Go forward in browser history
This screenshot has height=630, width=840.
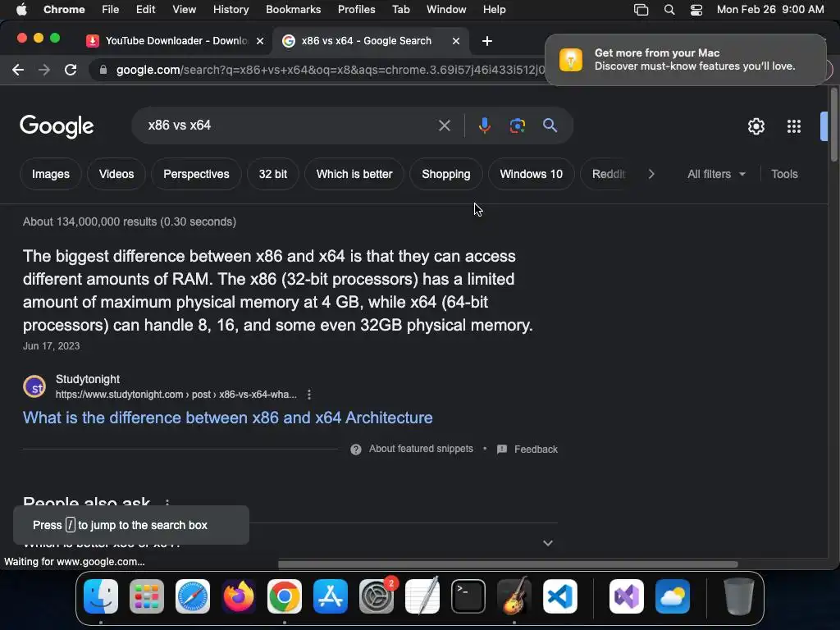[44, 70]
